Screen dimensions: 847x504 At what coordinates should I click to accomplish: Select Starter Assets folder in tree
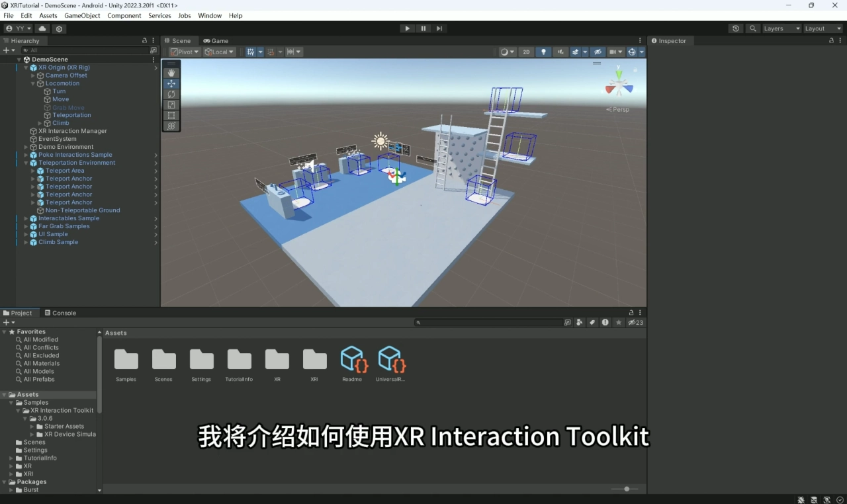coord(64,427)
